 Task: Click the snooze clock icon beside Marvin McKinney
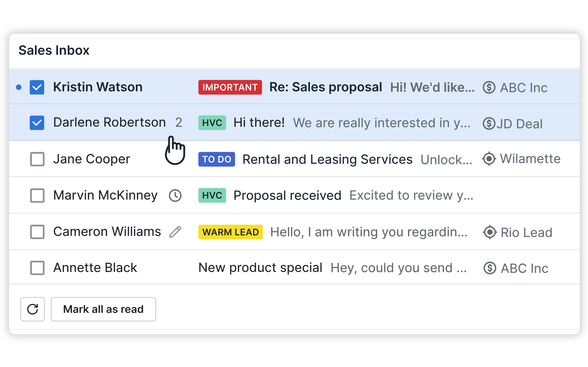175,195
